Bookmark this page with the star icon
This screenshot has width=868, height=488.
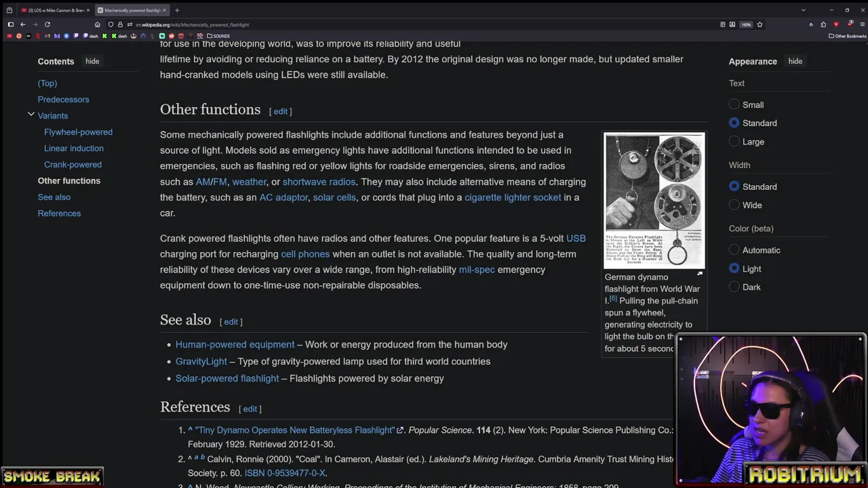(759, 24)
